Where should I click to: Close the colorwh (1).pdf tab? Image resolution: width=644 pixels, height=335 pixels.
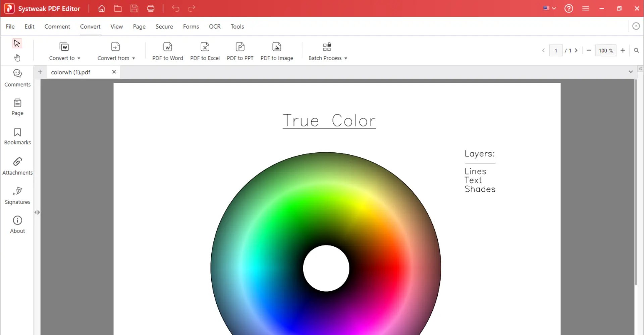(x=114, y=72)
